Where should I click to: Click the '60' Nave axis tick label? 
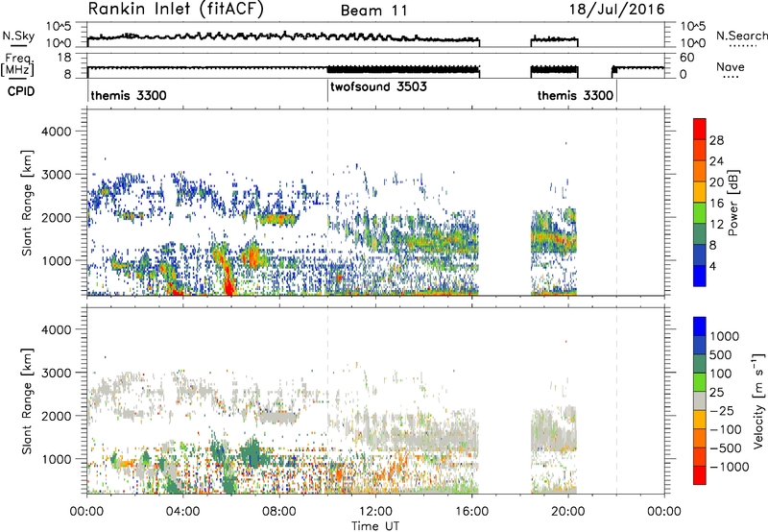pos(687,58)
